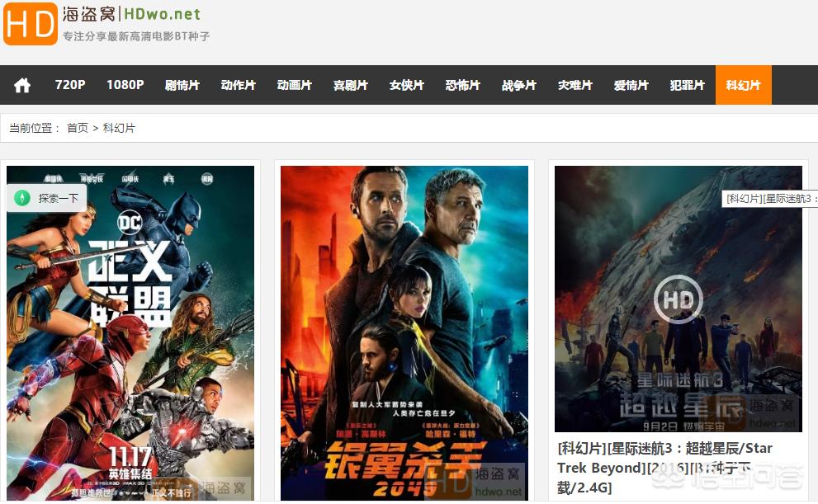Image resolution: width=818 pixels, height=504 pixels.
Task: Click the orange HD site logo
Action: click(x=31, y=24)
